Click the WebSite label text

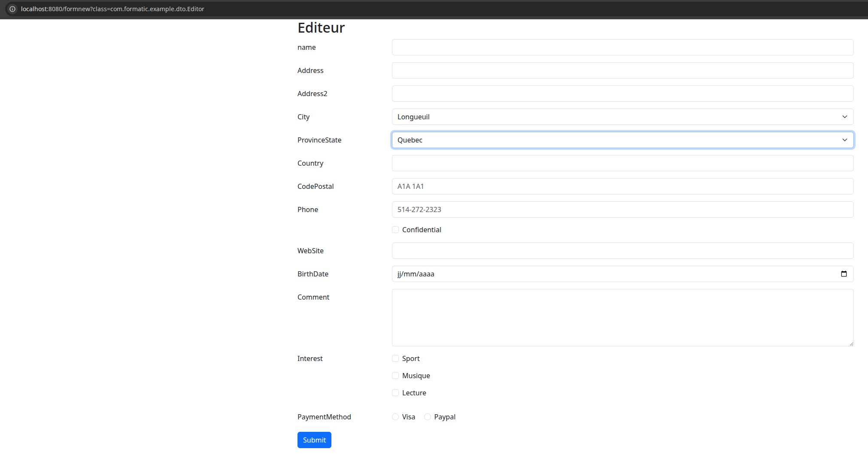310,251
